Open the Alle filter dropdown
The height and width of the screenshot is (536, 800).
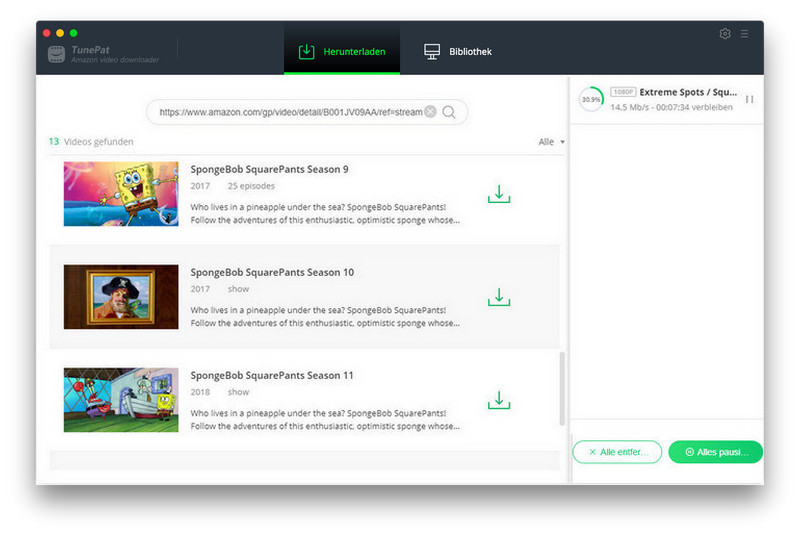point(552,142)
